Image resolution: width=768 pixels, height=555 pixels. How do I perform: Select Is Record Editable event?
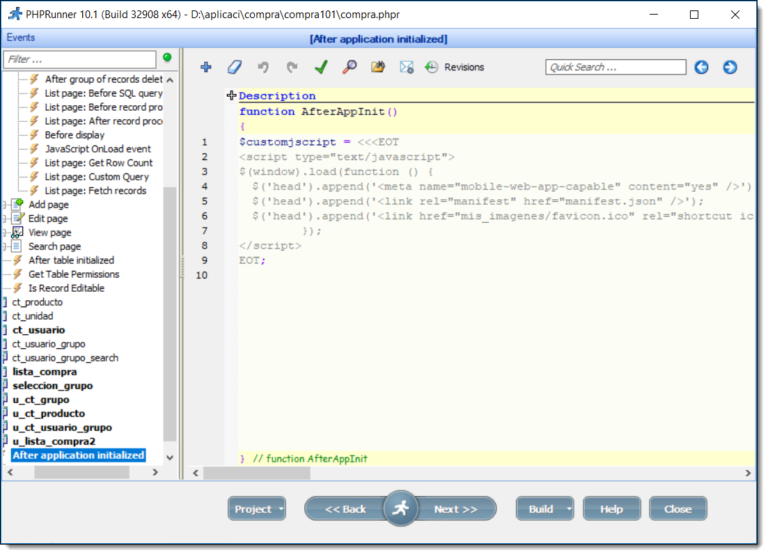click(x=66, y=288)
